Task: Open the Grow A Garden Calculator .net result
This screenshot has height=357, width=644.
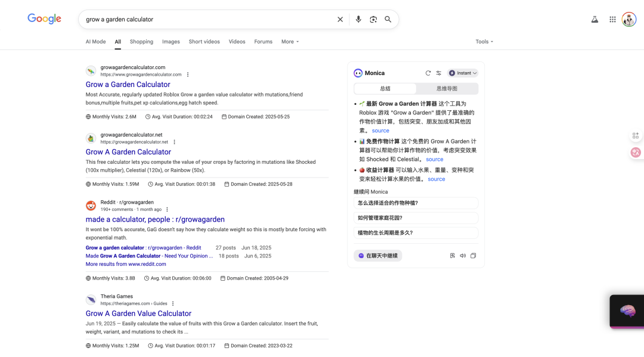Action: (x=128, y=152)
